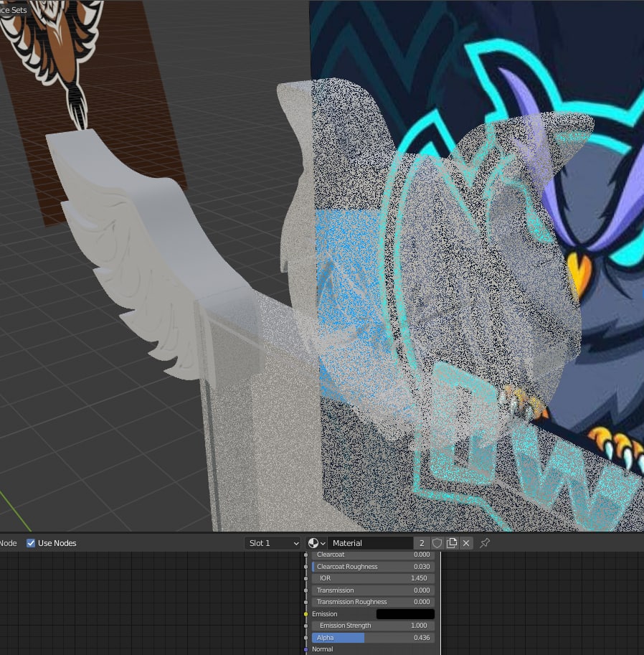Click the IOR value field
Image resolution: width=644 pixels, height=655 pixels.
(x=374, y=578)
